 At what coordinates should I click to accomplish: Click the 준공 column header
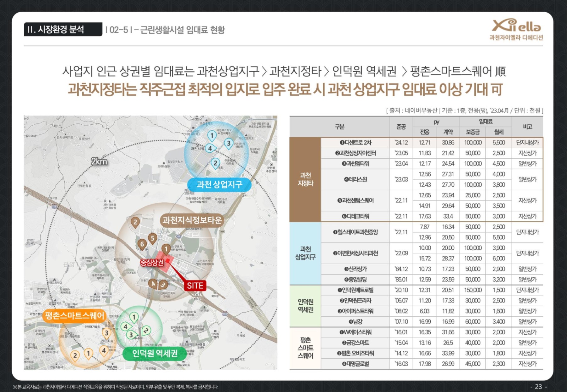coord(401,127)
